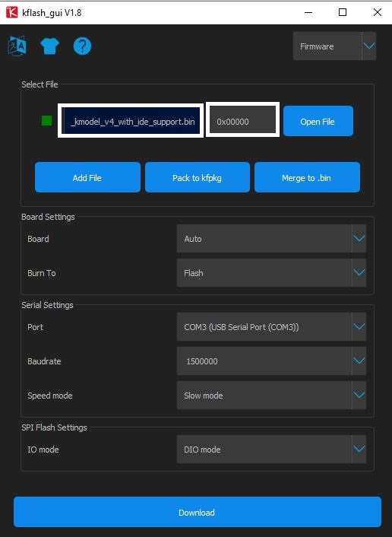392x537 pixels.
Task: Start flashing with the Download button
Action: (198, 512)
